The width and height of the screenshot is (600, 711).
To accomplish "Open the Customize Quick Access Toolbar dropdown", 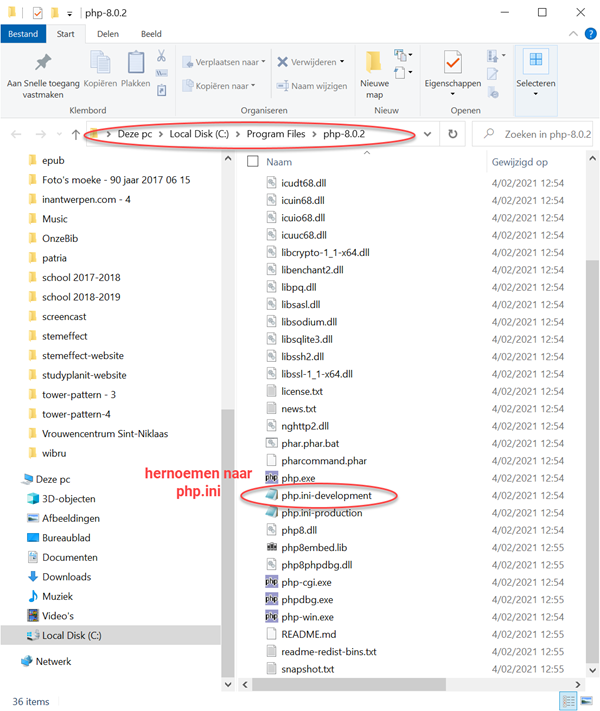I will coord(69,14).
